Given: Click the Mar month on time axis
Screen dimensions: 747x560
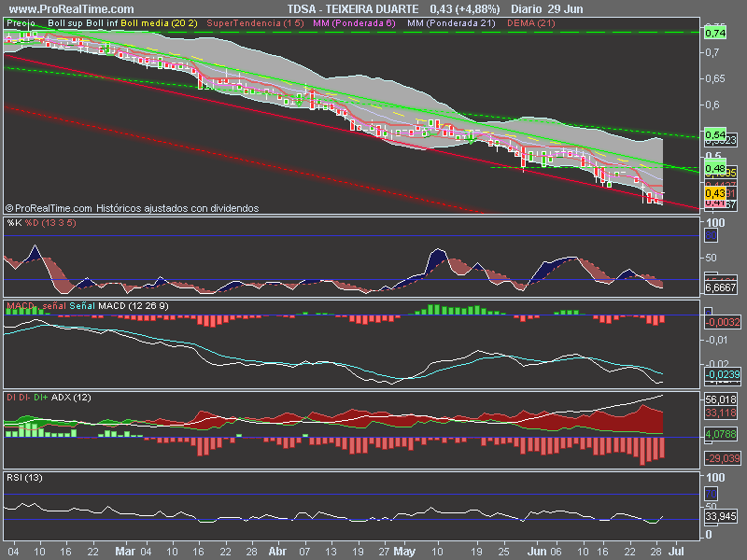Looking at the screenshot, I should [x=125, y=552].
